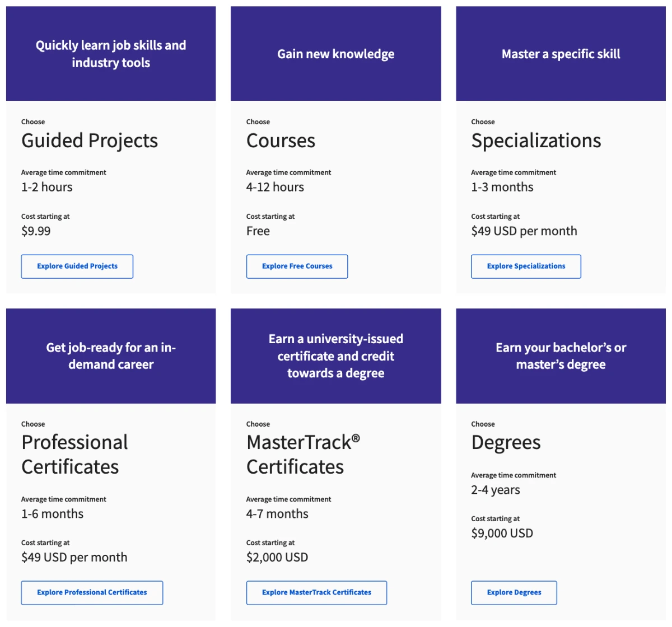672x627 pixels.
Task: Select the Degrees heading
Action: click(506, 443)
